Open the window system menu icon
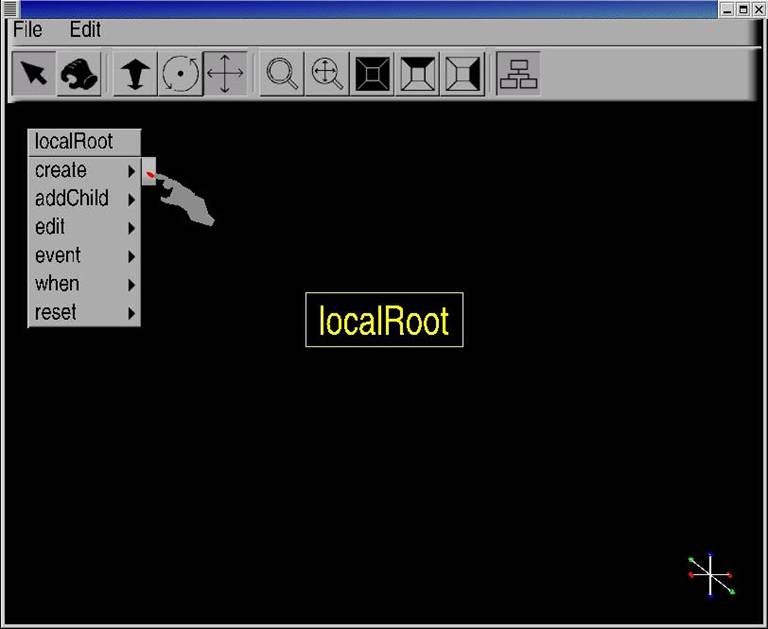The height and width of the screenshot is (629, 768). click(x=10, y=9)
